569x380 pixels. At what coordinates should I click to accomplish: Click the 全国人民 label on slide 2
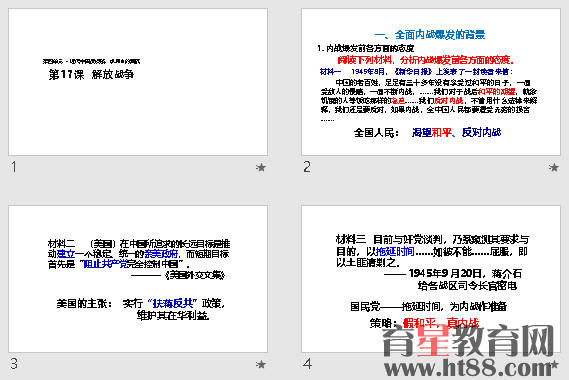tap(376, 133)
